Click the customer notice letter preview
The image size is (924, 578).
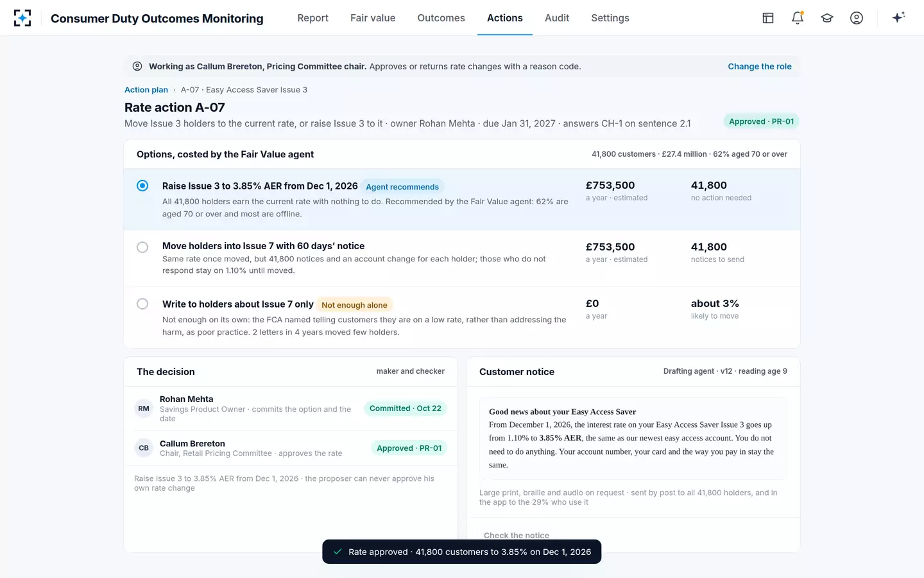[633, 438]
